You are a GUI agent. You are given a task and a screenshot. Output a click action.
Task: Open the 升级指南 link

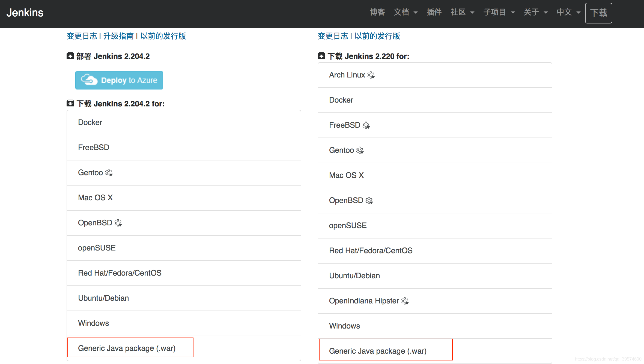[118, 36]
